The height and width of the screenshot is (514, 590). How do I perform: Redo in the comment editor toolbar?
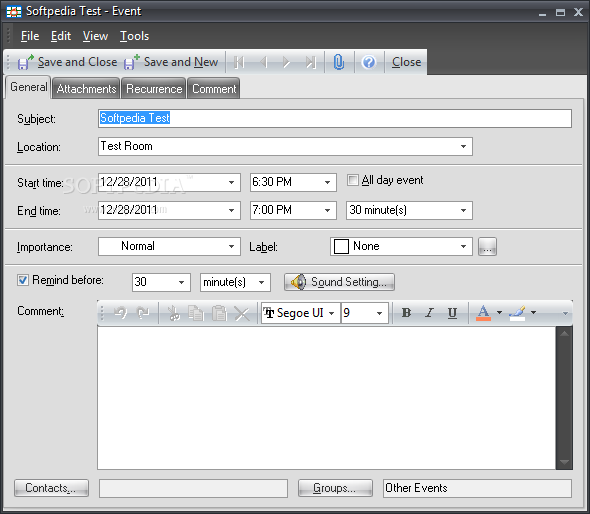[x=143, y=313]
